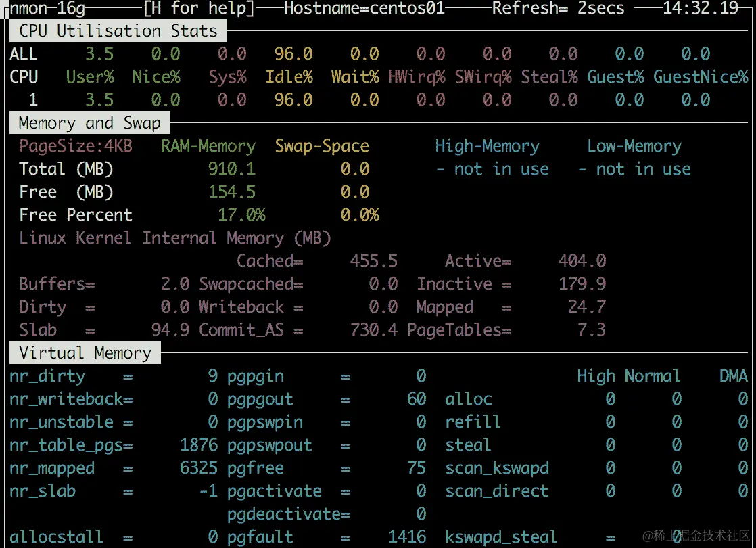Click the nr_dirty label

coord(47,375)
